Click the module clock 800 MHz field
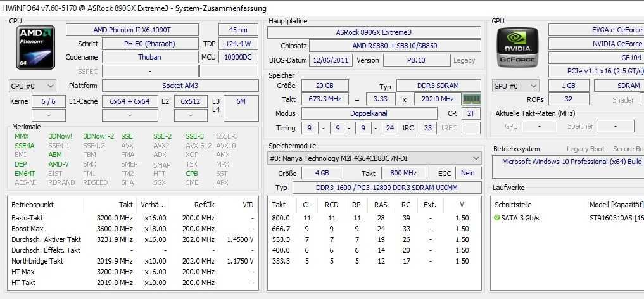 (x=403, y=174)
